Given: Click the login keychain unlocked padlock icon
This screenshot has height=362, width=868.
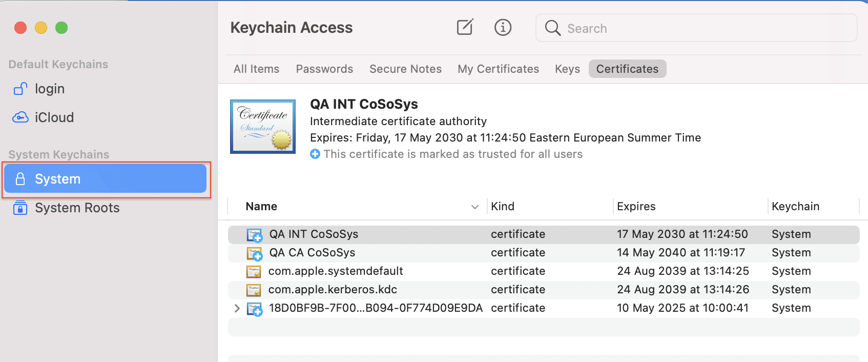Looking at the screenshot, I should point(20,89).
